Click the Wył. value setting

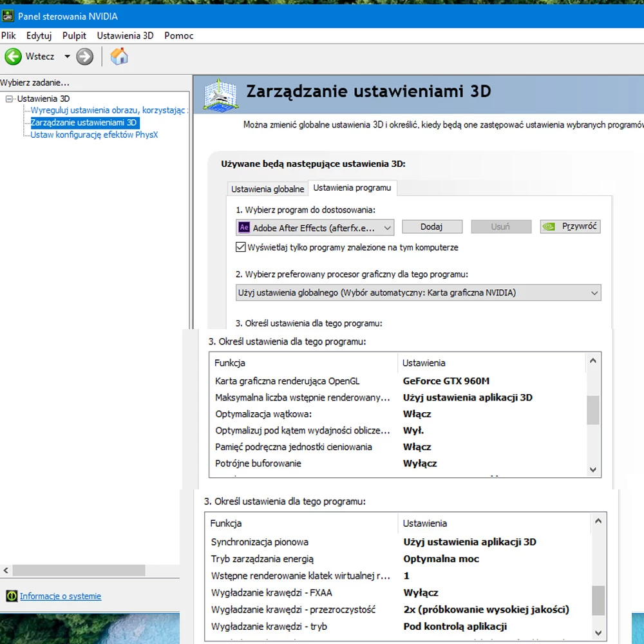[x=413, y=430]
